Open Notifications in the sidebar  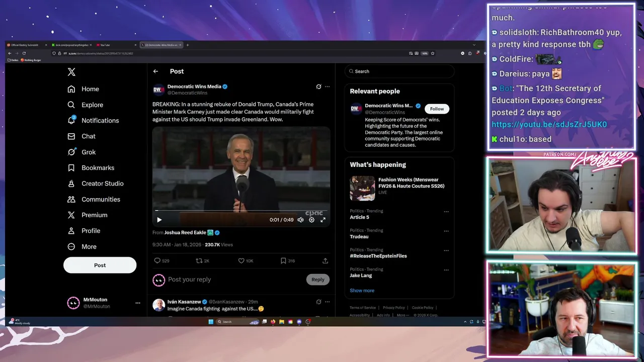[x=93, y=121]
